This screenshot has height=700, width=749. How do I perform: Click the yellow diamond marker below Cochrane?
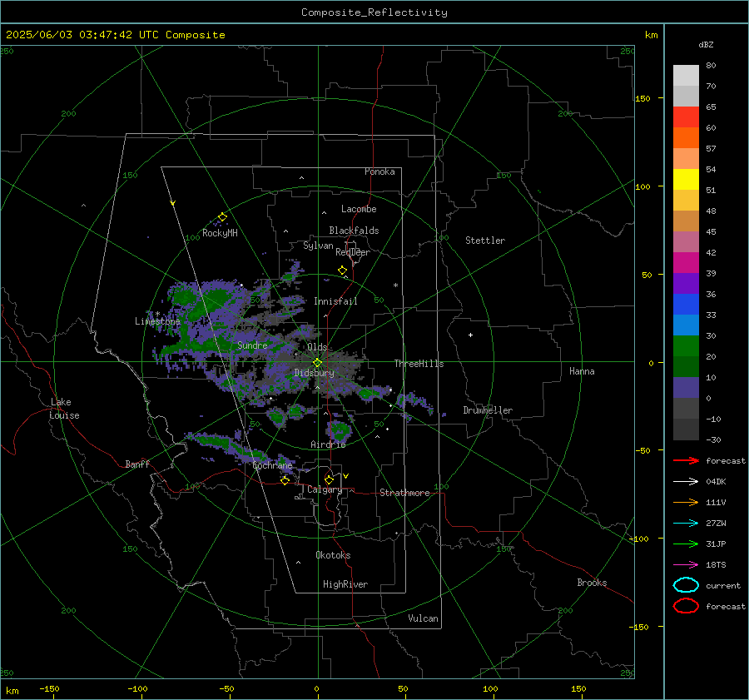(x=285, y=480)
